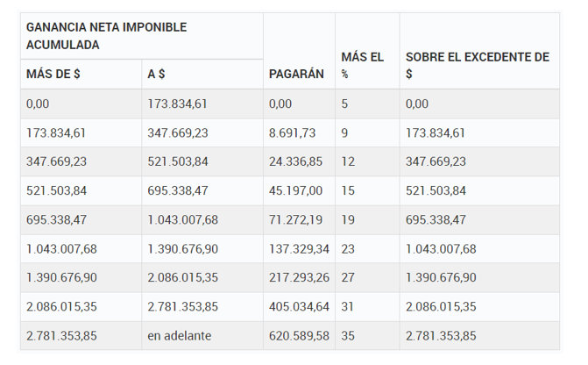Select the 405.034,64 payment value
This screenshot has height=365, width=588.
(299, 307)
